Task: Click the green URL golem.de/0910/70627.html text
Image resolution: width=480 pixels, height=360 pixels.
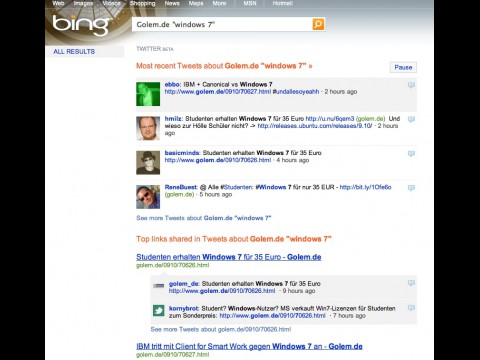Action: pyautogui.click(x=173, y=355)
